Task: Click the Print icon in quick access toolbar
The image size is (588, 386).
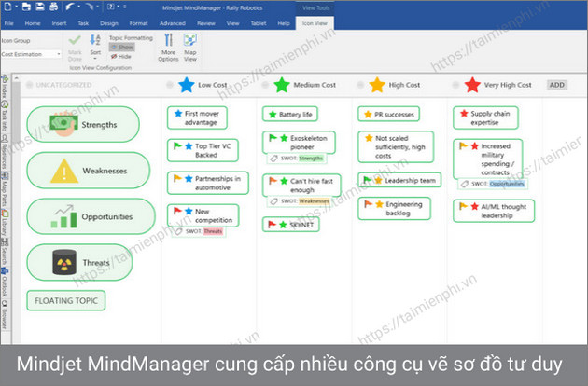Action: (x=53, y=7)
